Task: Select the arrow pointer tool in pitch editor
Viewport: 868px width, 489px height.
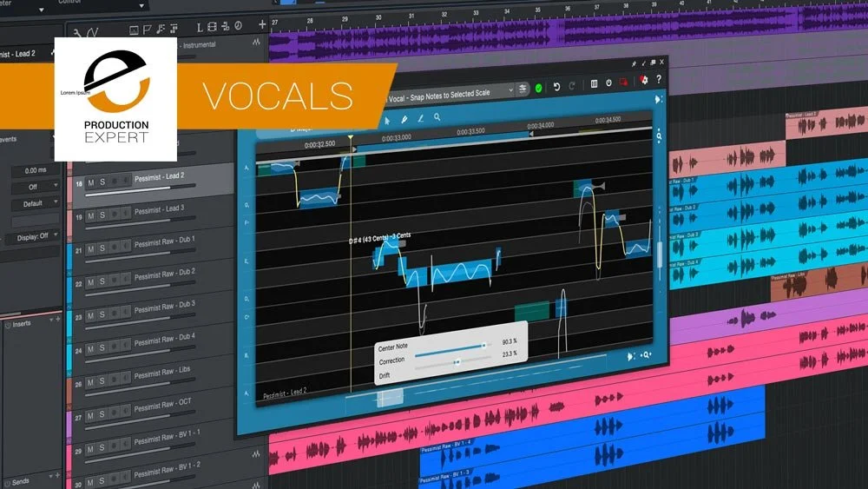Action: [x=387, y=120]
